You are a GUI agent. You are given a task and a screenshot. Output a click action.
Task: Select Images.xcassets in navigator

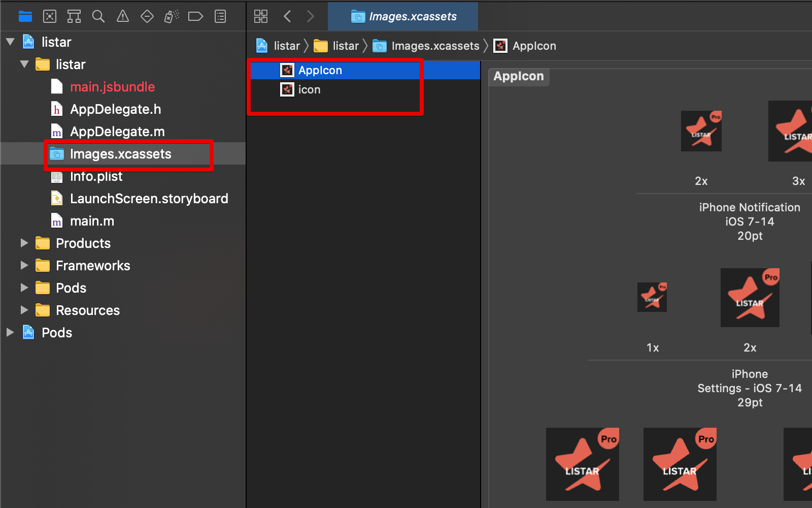123,154
